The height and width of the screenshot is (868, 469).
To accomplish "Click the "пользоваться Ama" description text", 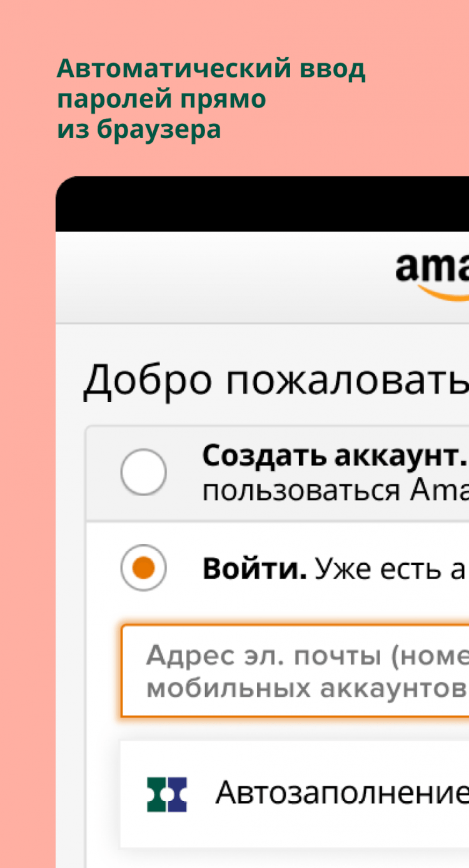I will click(335, 491).
